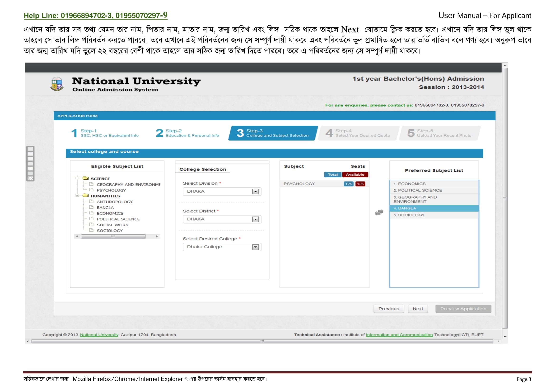This screenshot has height=392, width=555.
Task: Click the document icon beside ANTHROPOLOGY
Action: coord(91,201)
